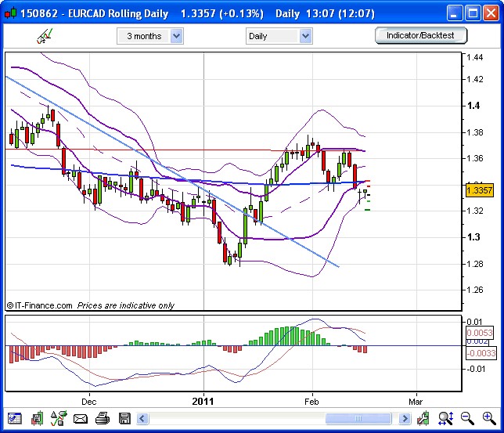The height and width of the screenshot is (433, 504).
Task: Click the save chart template candlestick icon
Action: tap(37, 418)
